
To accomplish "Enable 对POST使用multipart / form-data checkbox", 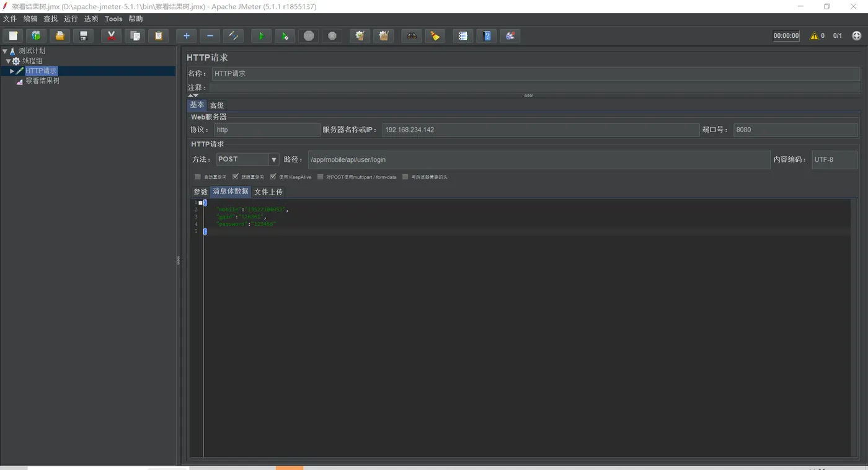I will (321, 177).
